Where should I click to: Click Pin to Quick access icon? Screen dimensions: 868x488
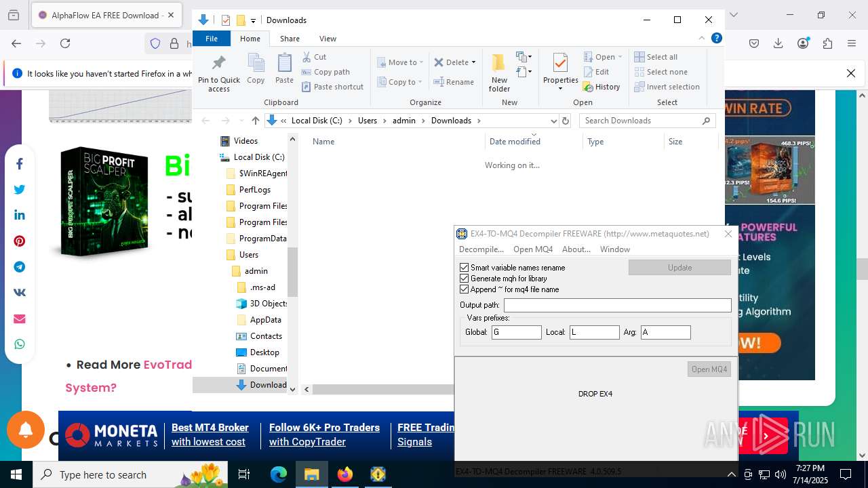pyautogui.click(x=218, y=63)
